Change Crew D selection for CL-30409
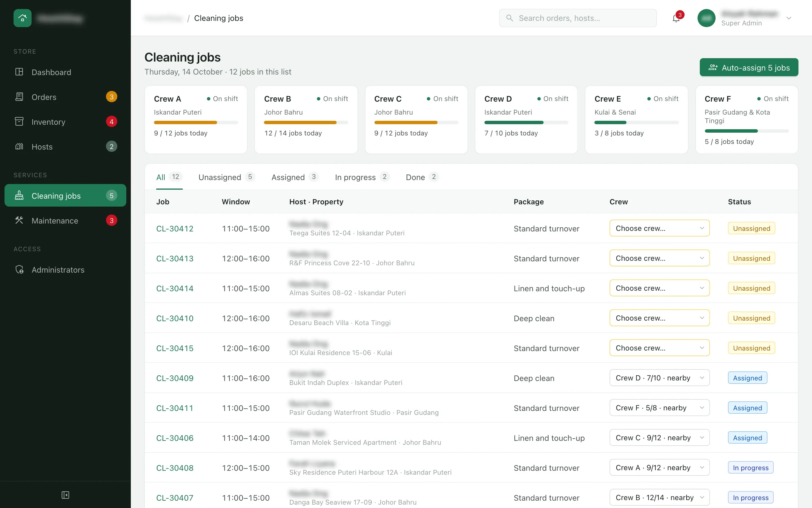 pyautogui.click(x=659, y=378)
